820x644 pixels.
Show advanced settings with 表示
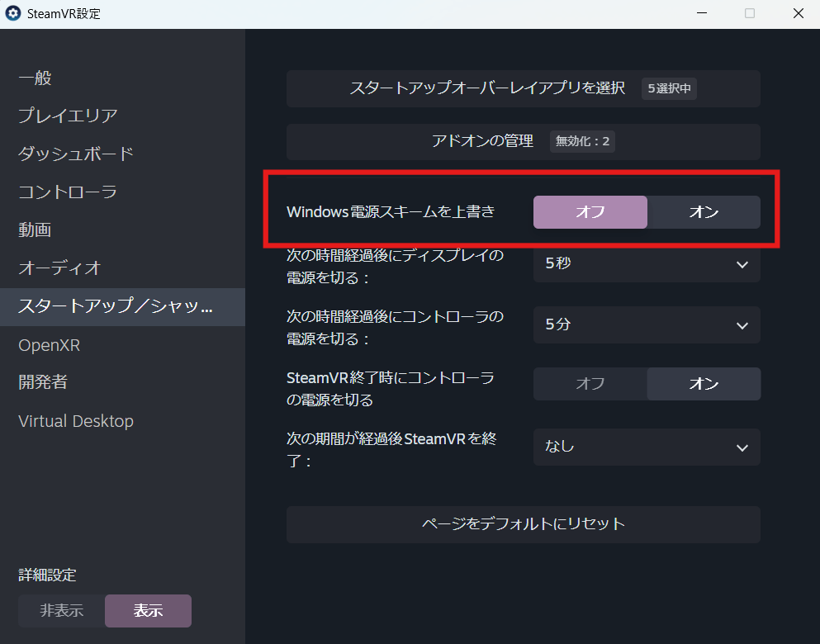click(x=148, y=611)
